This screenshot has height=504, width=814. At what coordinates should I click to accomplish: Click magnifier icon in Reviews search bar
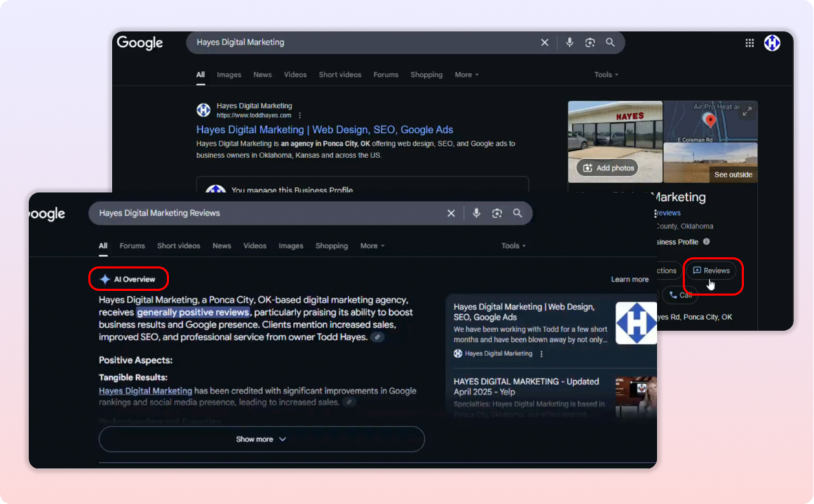517,214
